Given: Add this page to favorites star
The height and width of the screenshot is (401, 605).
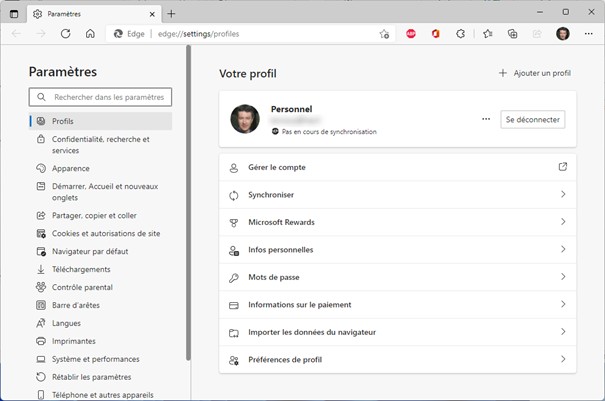Looking at the screenshot, I should click(x=384, y=33).
